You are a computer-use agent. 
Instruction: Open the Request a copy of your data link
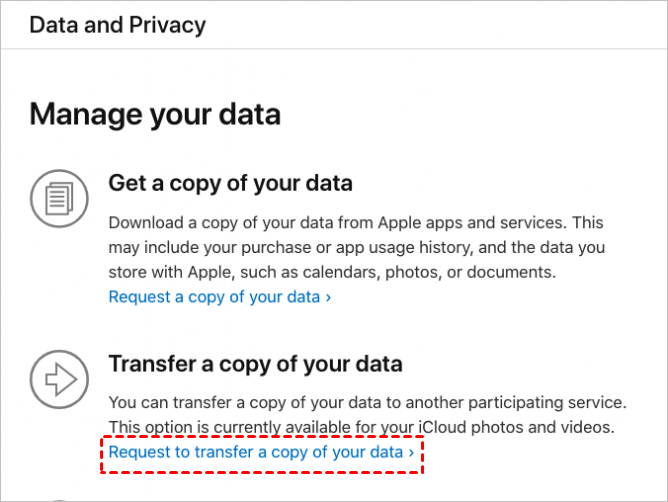214,297
